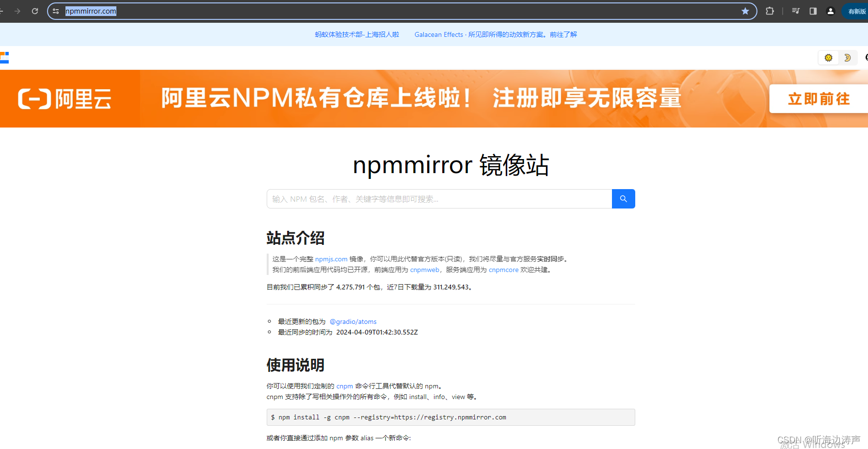Open the browser profile avatar icon
This screenshot has height=449, width=868.
point(831,11)
